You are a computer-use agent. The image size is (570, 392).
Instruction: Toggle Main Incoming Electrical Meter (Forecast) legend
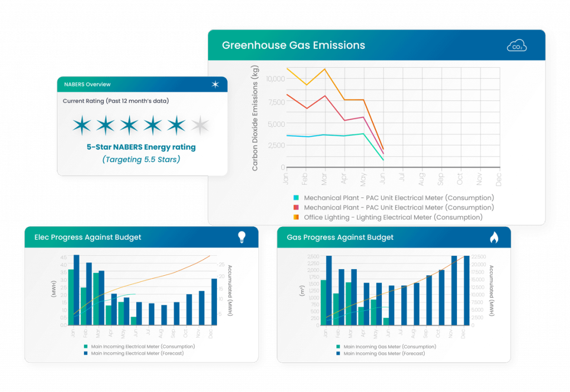tap(134, 353)
